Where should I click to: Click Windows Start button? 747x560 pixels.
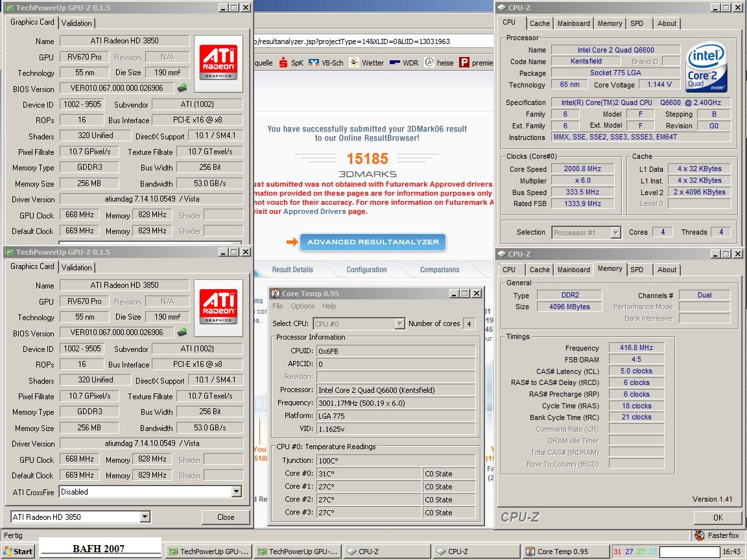tap(18, 552)
